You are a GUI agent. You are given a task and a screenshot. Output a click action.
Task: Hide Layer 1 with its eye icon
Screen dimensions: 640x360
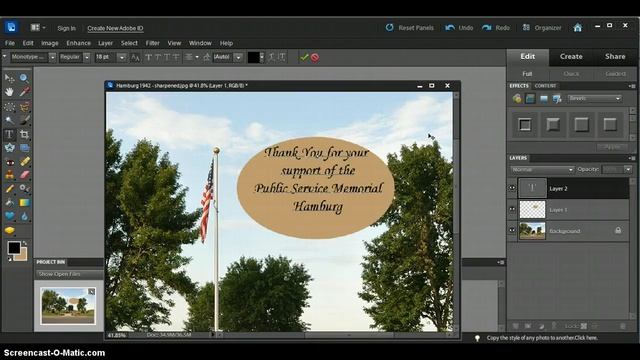[x=512, y=209]
